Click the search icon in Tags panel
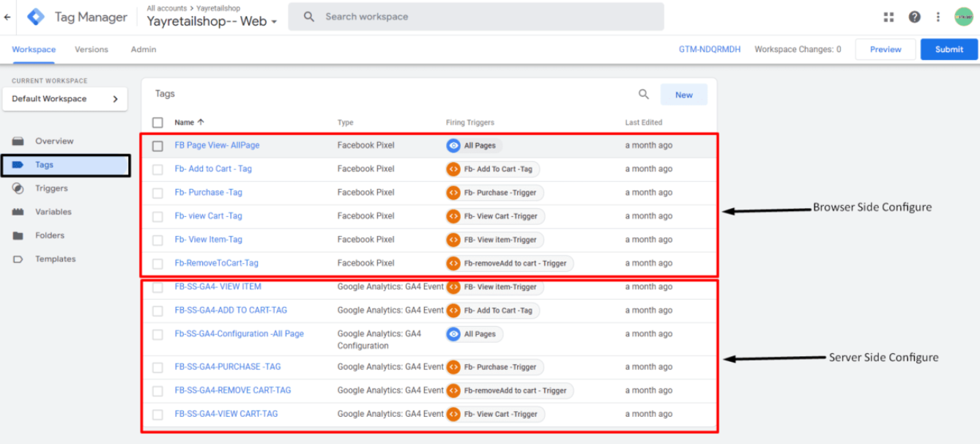The height and width of the screenshot is (444, 980). point(644,95)
